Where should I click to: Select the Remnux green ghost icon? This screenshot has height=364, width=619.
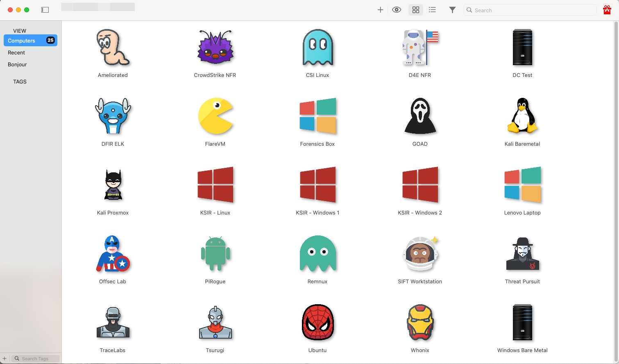coord(317,253)
